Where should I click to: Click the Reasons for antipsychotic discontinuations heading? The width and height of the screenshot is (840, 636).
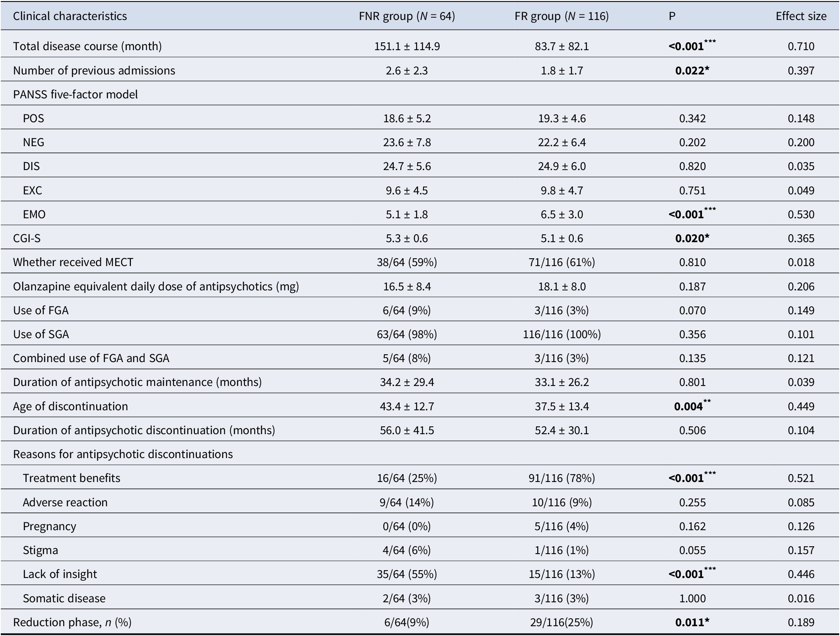click(x=123, y=454)
